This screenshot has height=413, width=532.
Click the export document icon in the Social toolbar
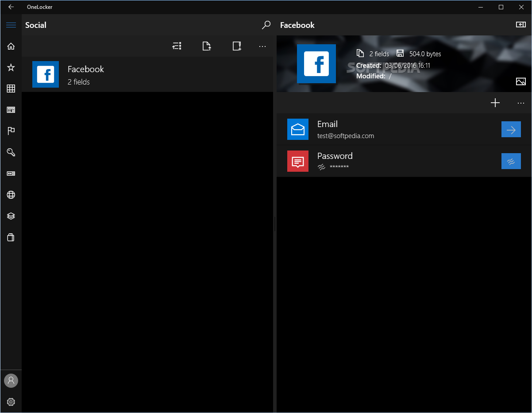pos(207,46)
